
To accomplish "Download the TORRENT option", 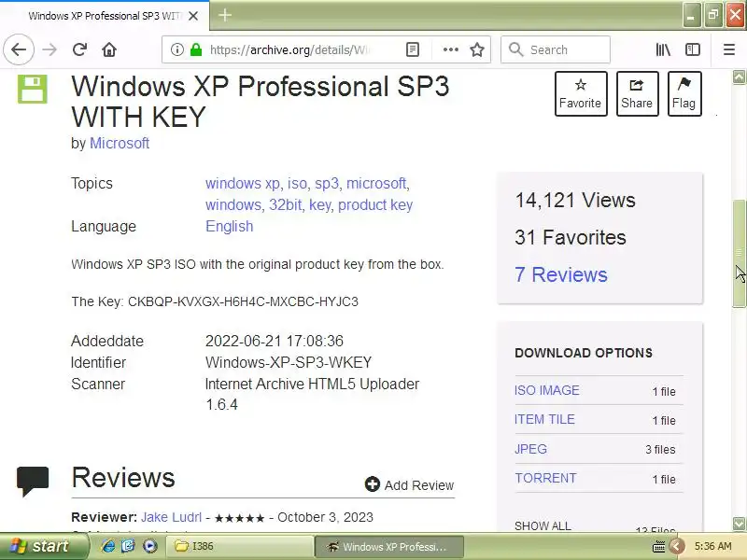I will (545, 478).
